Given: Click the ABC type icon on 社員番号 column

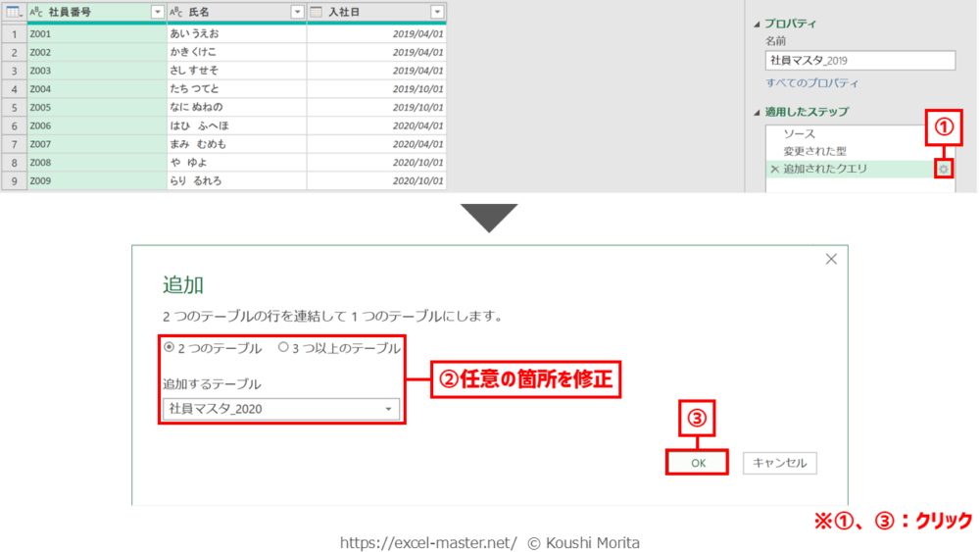Looking at the screenshot, I should (36, 12).
